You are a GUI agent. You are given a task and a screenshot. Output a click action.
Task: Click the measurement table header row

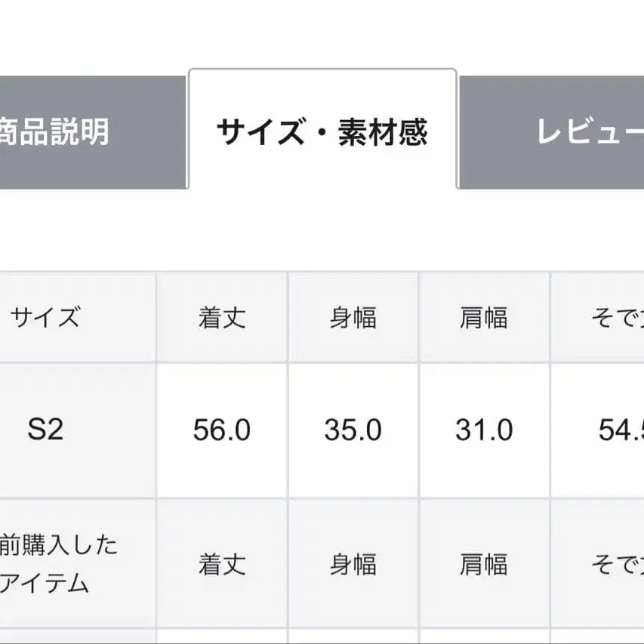click(x=322, y=316)
